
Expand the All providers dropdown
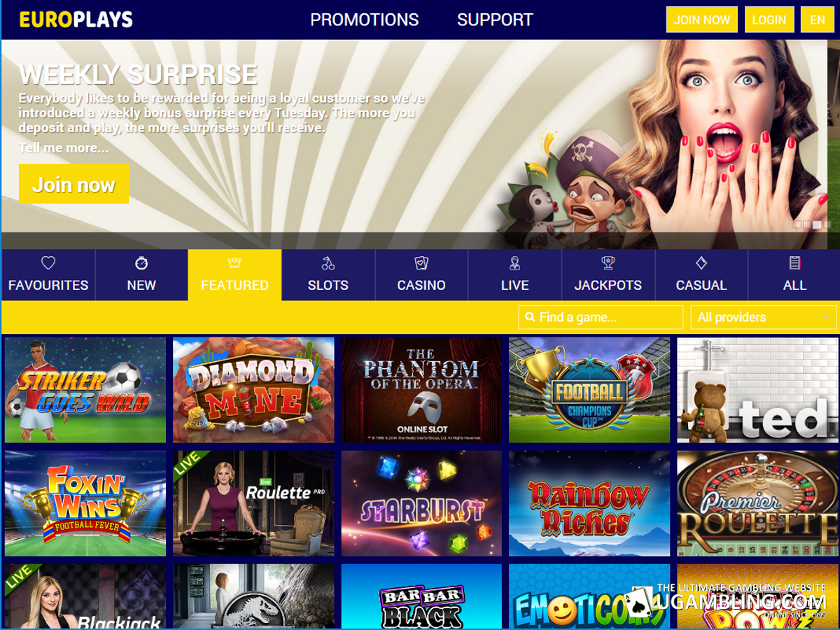(763, 317)
